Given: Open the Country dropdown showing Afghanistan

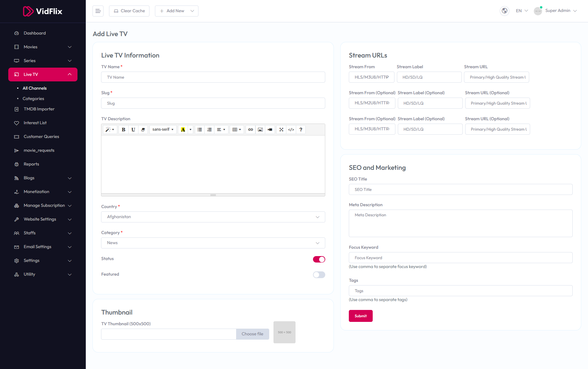Looking at the screenshot, I should pyautogui.click(x=213, y=217).
